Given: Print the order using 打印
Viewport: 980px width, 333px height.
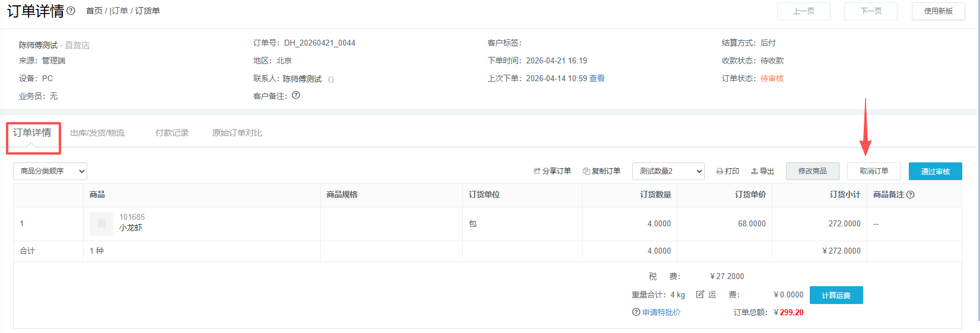Looking at the screenshot, I should coord(728,171).
